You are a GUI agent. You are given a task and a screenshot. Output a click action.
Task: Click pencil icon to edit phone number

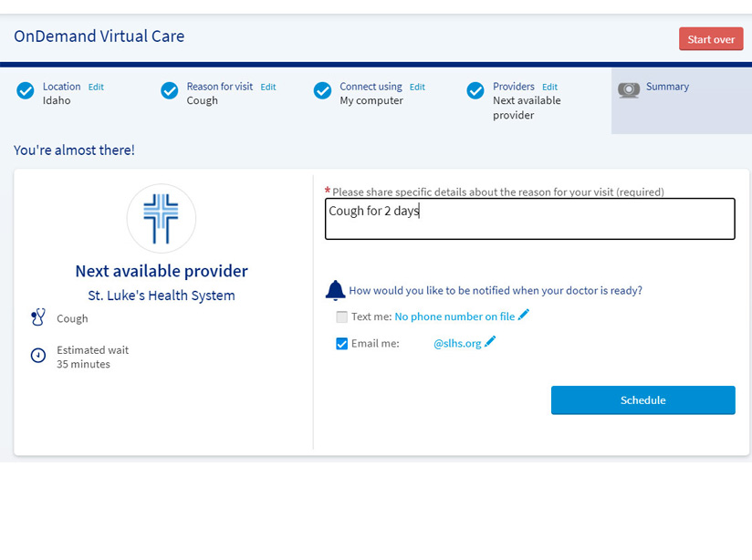tap(524, 315)
